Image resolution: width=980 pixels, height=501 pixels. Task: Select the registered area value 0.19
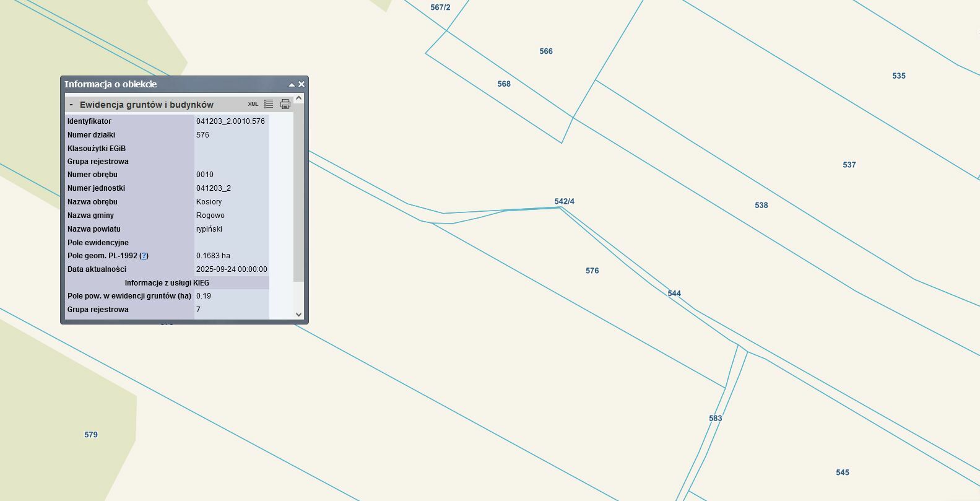click(x=204, y=296)
